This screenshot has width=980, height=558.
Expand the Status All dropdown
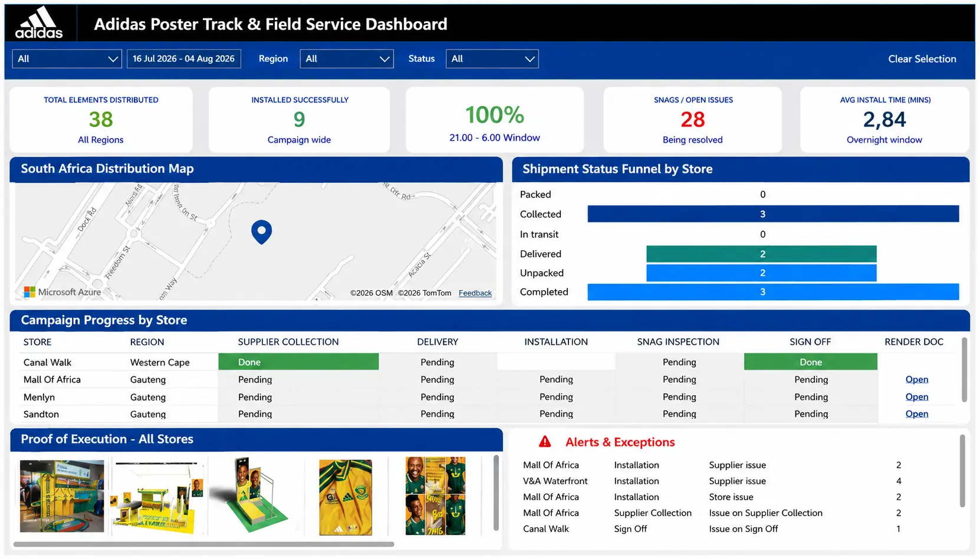coord(492,59)
